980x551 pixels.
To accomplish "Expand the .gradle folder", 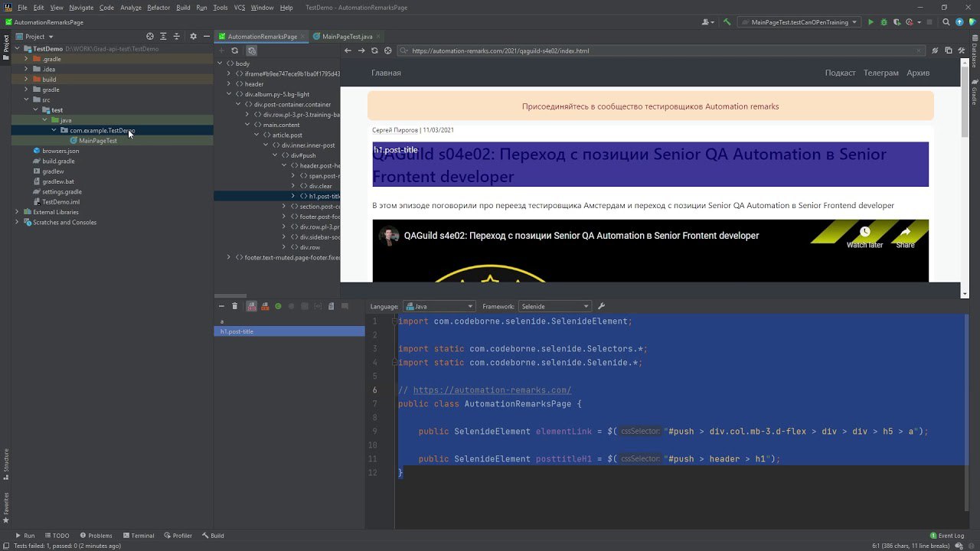I will (27, 59).
